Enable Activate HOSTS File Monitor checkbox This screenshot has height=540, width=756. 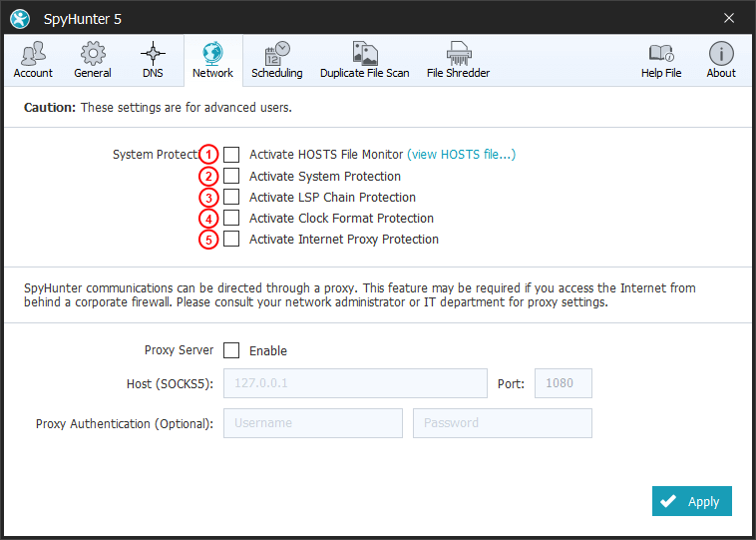231,155
